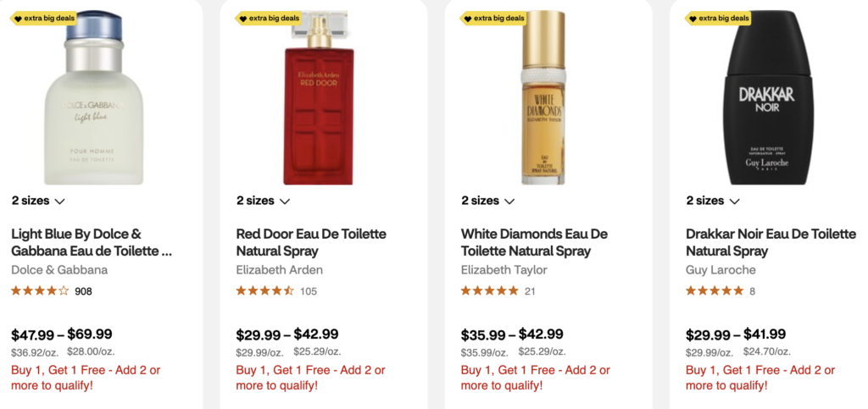Open the Elizabeth Taylor brand link
The height and width of the screenshot is (409, 868).
point(504,270)
